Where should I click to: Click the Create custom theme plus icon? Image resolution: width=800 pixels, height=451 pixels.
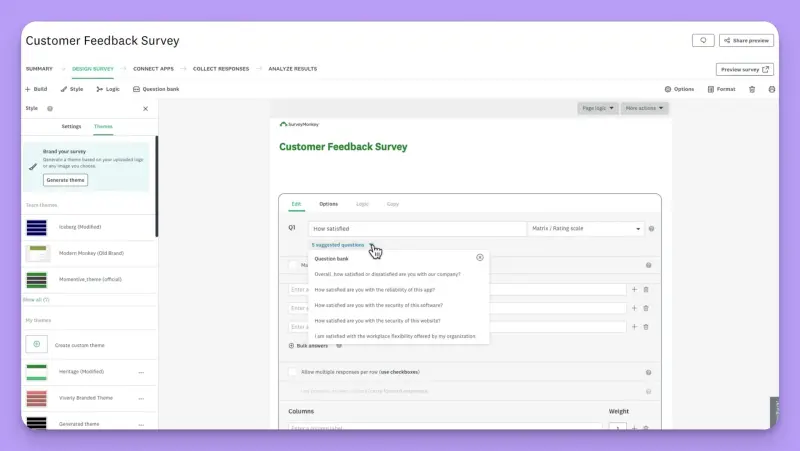tap(37, 344)
